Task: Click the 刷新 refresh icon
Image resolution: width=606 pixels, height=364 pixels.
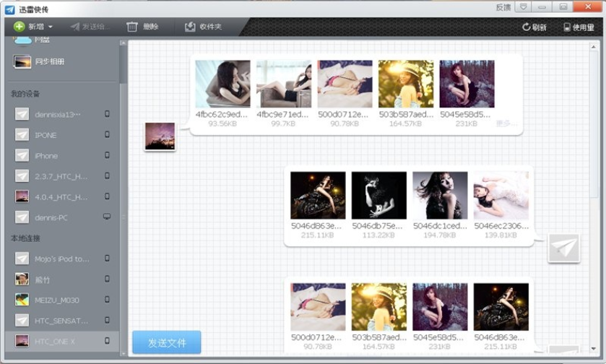Action: pyautogui.click(x=526, y=27)
